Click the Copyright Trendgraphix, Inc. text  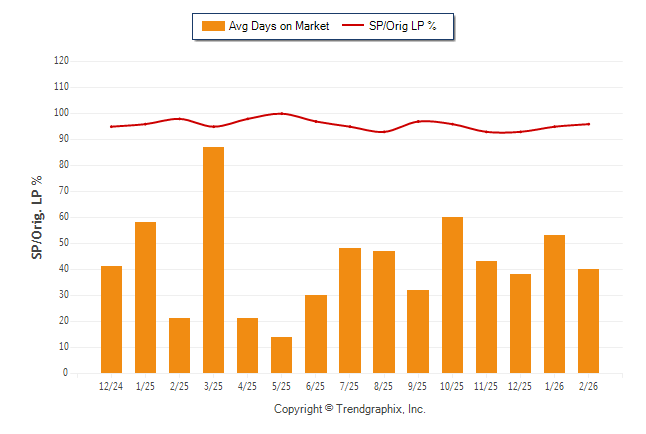(350, 409)
